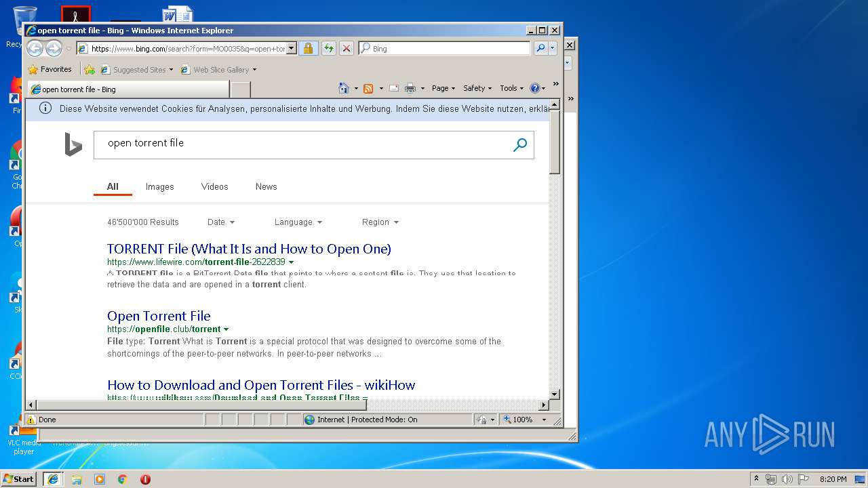The width and height of the screenshot is (868, 488).
Task: Select the 'open torrent file - Bing' tab
Action: pos(127,89)
